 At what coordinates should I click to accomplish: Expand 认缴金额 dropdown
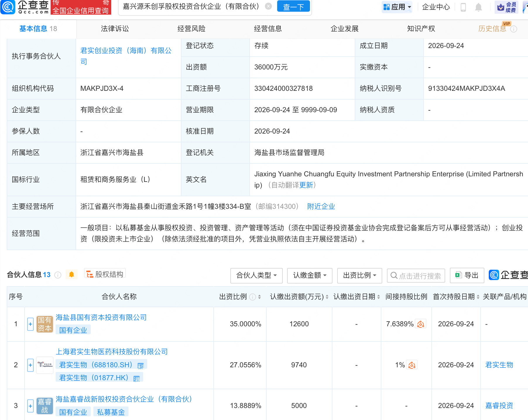[x=310, y=275]
